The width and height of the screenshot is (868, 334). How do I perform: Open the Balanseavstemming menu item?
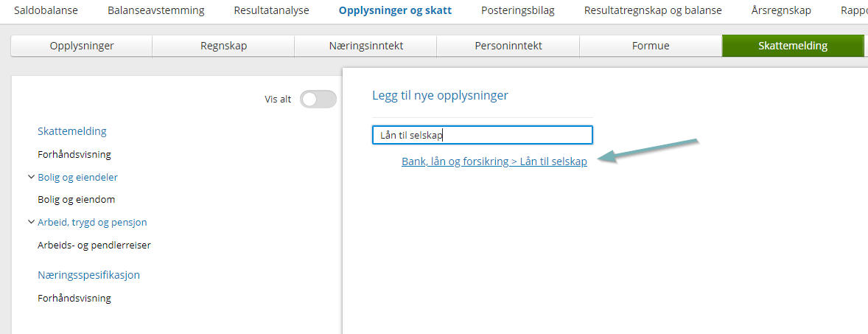pyautogui.click(x=155, y=10)
